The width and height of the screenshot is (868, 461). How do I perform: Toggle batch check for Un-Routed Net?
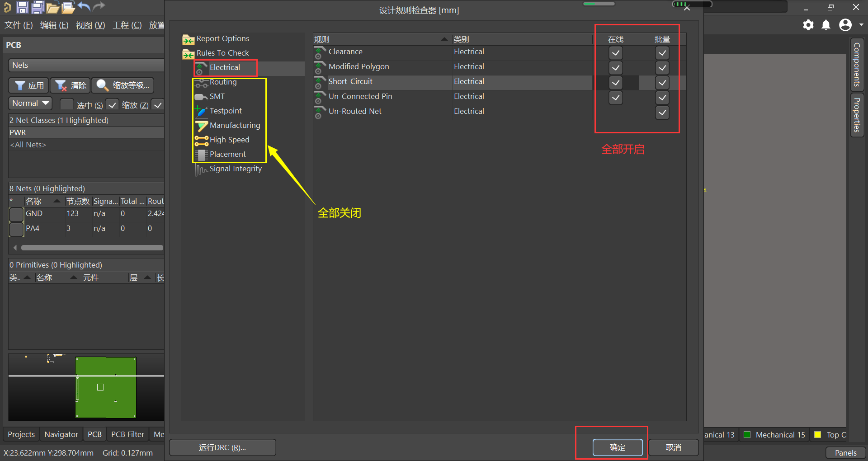pos(662,113)
